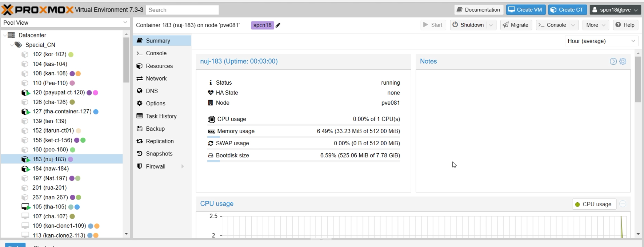Select 109 (kan-clone1-109) in tree
Viewport: 644px width, 247px height.
click(62, 226)
